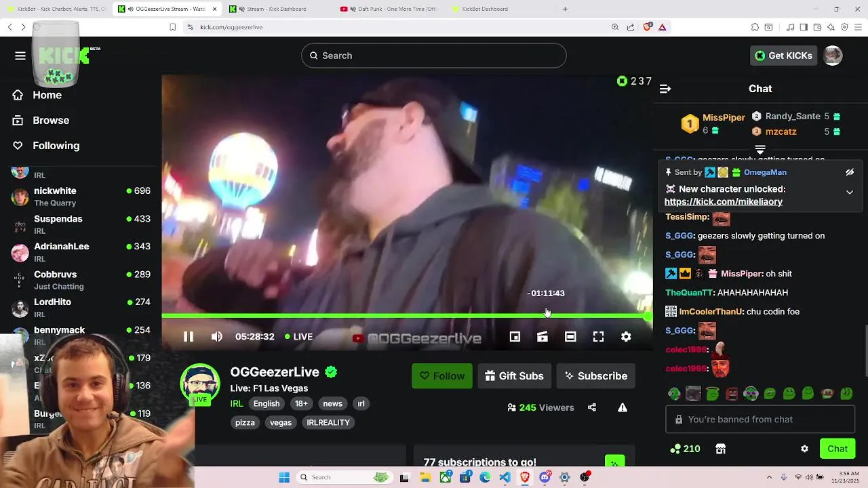Select first green headset emote in quick bar
Image resolution: width=868 pixels, height=488 pixels.
tap(674, 393)
